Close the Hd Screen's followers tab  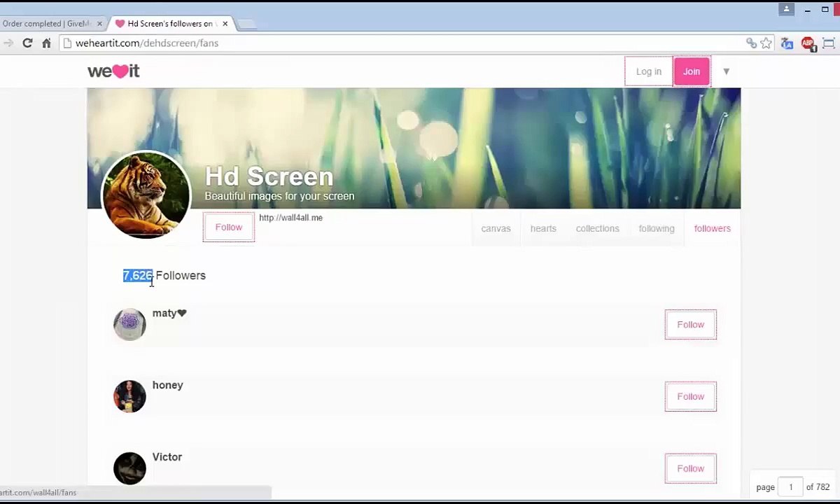coord(225,24)
